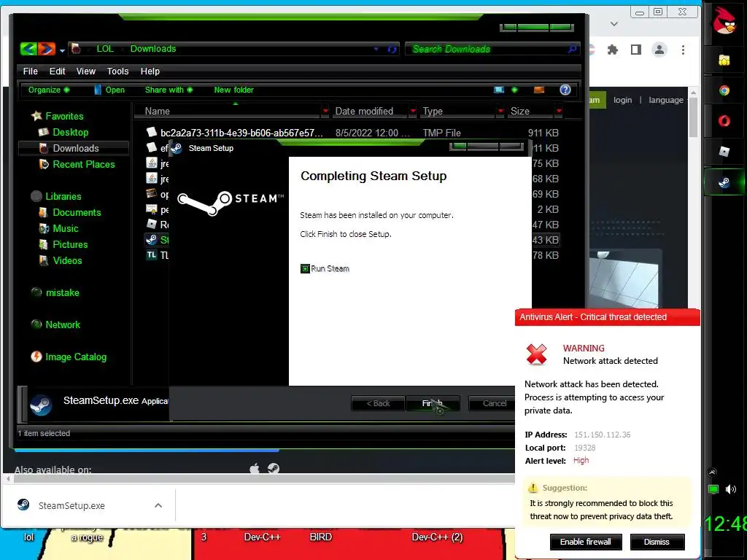
Task: Click Enable firewall in the antivirus alert
Action: click(x=586, y=542)
